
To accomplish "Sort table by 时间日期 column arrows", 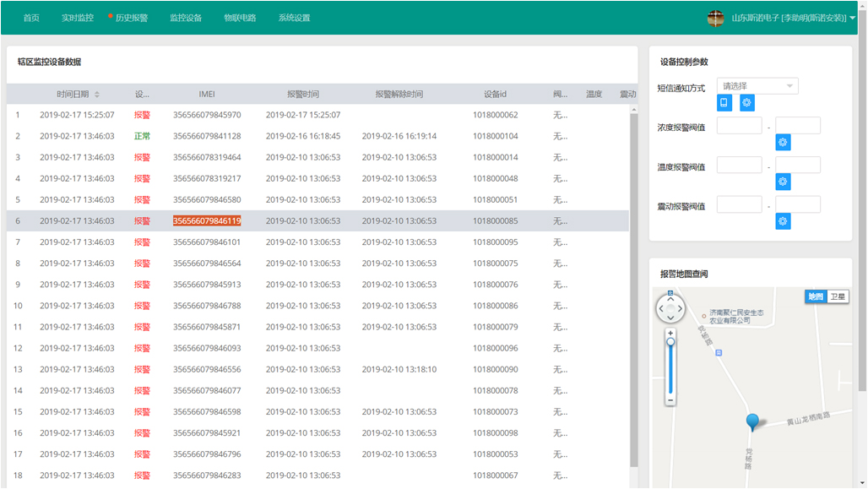I will pyautogui.click(x=97, y=94).
